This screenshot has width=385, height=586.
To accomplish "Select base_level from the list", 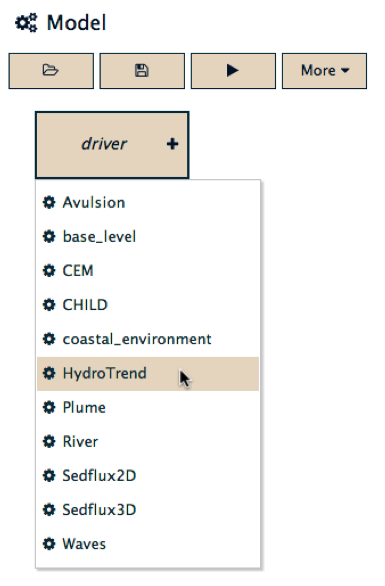I will (x=148, y=237).
